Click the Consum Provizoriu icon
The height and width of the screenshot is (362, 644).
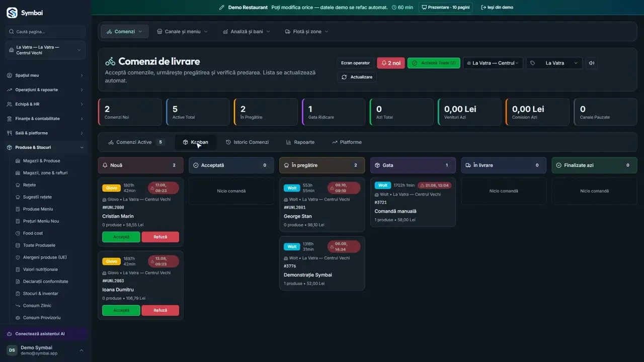pos(18,318)
